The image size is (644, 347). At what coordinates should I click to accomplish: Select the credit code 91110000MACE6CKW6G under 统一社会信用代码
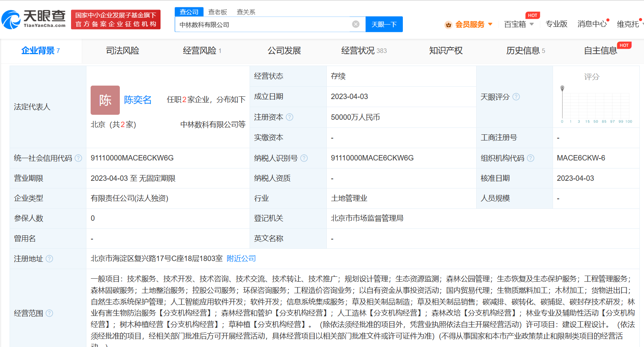pos(132,158)
